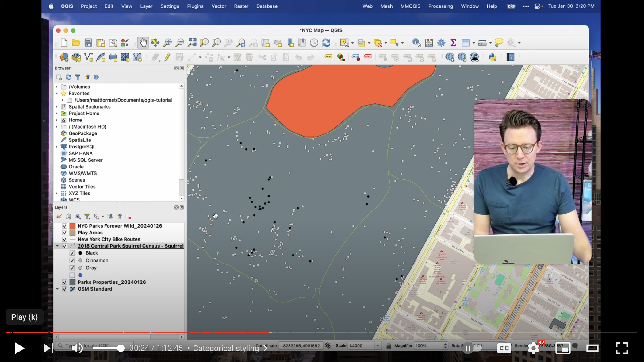Open the MMQGIS menu
The width and height of the screenshot is (644, 362).
click(x=410, y=6)
